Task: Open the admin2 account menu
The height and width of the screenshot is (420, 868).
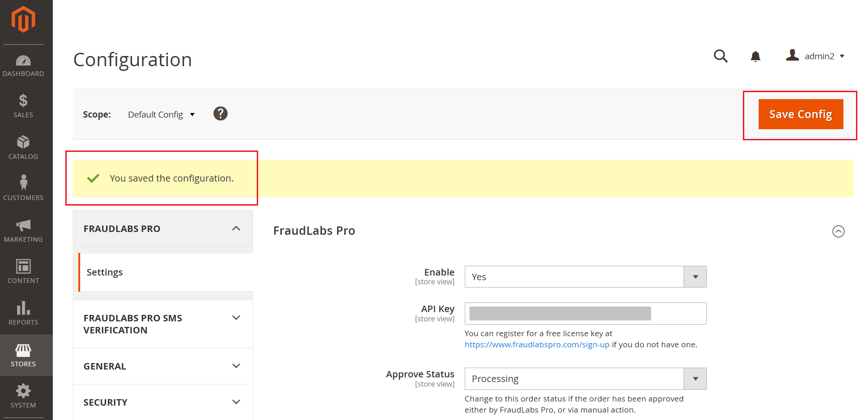Action: click(x=815, y=56)
